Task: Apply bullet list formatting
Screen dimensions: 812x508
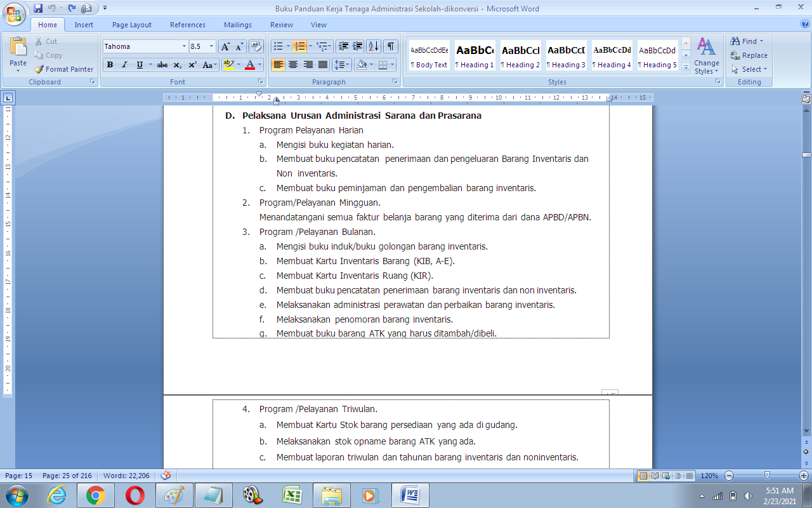Action: pyautogui.click(x=277, y=46)
